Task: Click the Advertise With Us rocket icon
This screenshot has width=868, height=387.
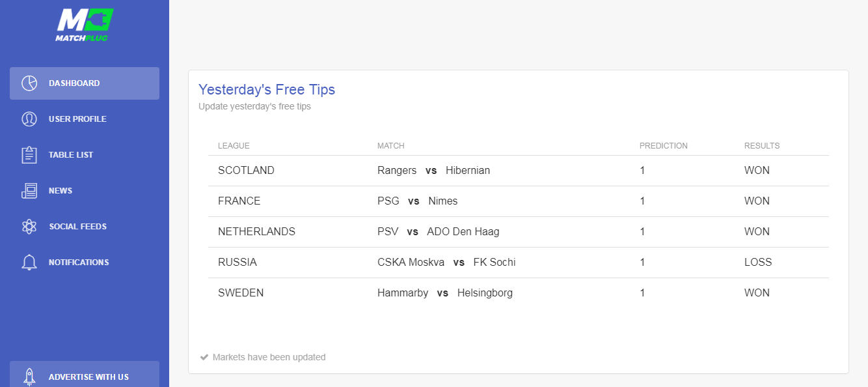Action: [x=29, y=377]
